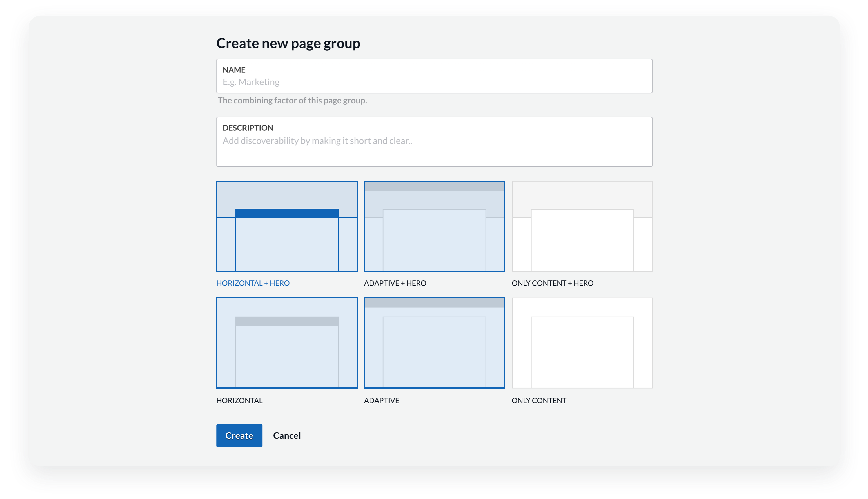The width and height of the screenshot is (868, 499).
Task: Click the ADAPTIVE + HERO label text
Action: pos(395,283)
